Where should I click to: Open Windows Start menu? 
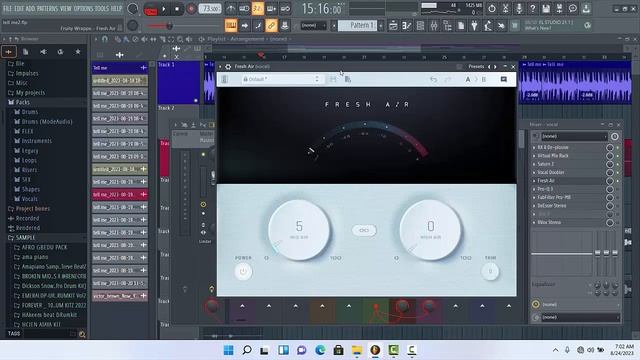229,350
